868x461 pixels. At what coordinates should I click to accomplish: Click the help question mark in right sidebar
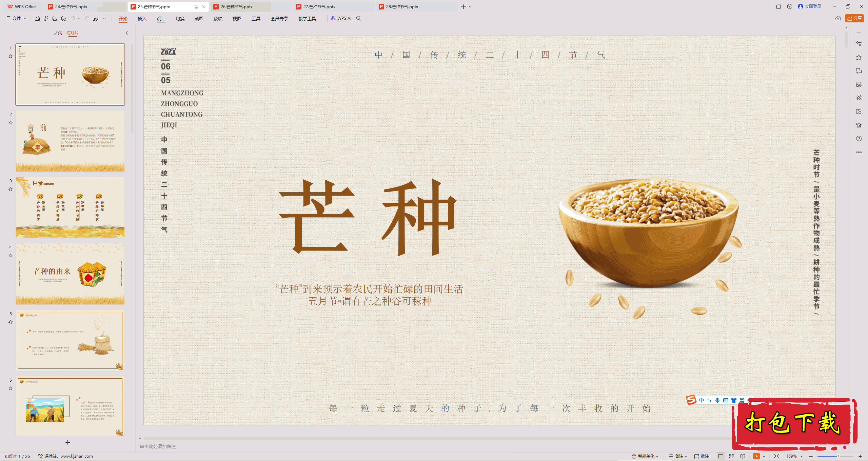[x=859, y=139]
